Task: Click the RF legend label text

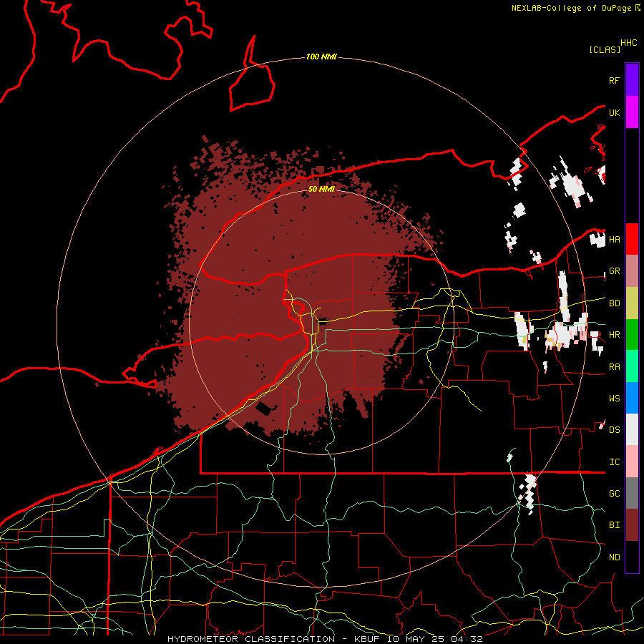Action: pos(615,80)
